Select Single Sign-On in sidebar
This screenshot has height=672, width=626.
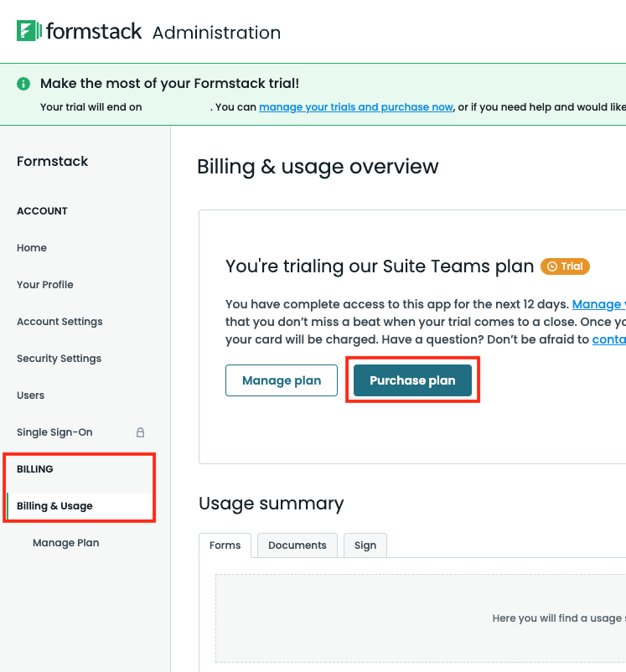pos(54,432)
